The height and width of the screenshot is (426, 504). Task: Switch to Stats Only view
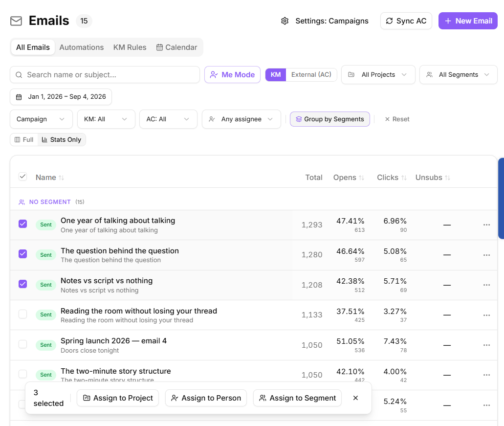[62, 139]
